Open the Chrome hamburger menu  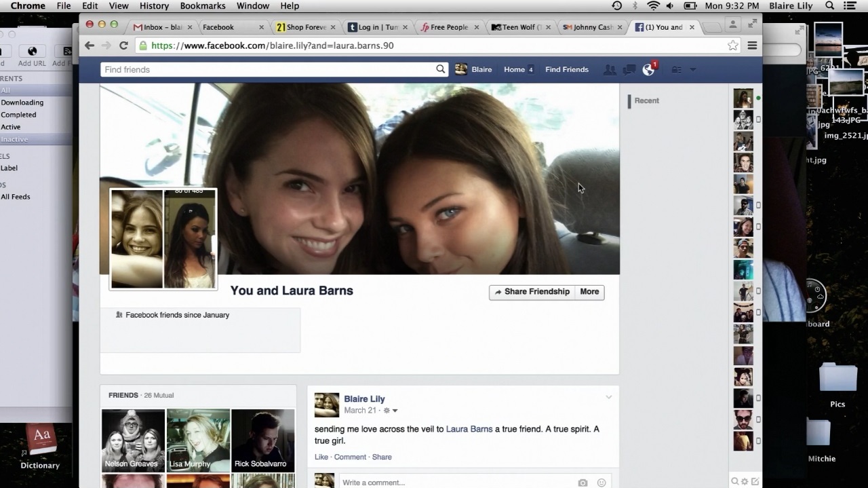(x=752, y=45)
